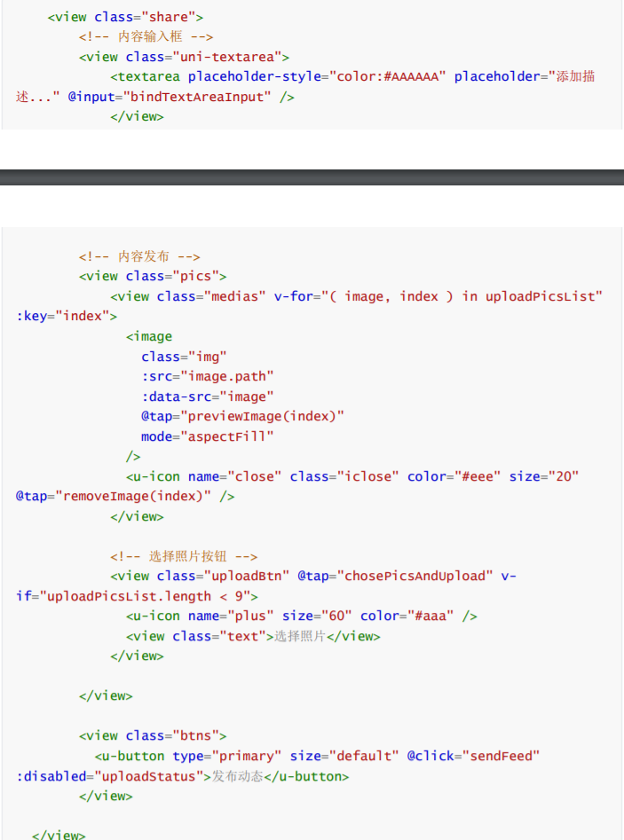Click the 'removeImage(index)' handler
The width and height of the screenshot is (624, 840).
click(133, 497)
